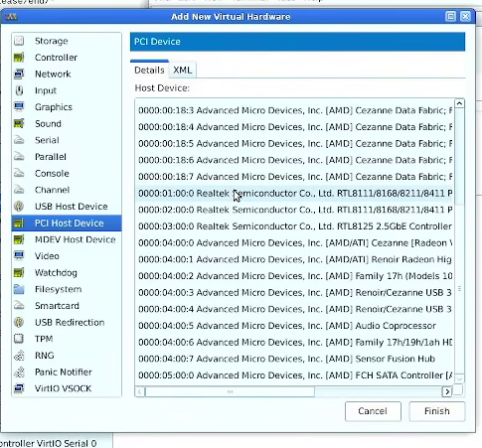Select the USB Host Device icon
This screenshot has height=448, width=482.
(19, 207)
